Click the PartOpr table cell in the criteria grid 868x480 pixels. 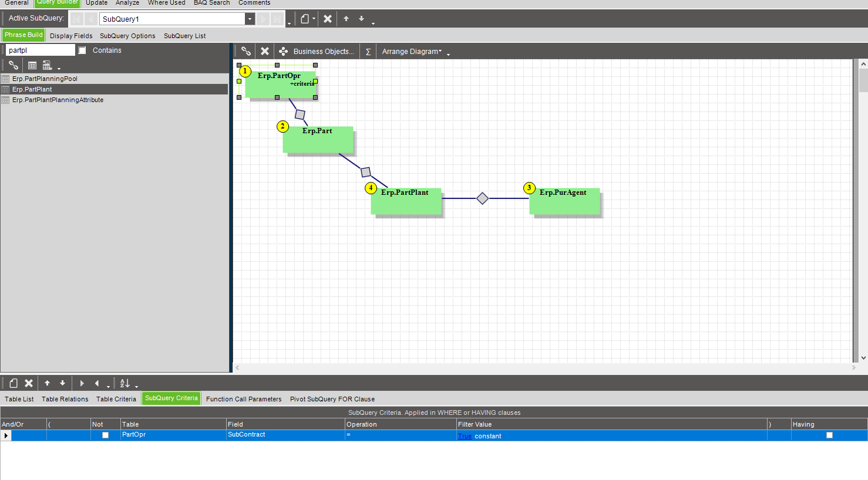click(x=173, y=435)
